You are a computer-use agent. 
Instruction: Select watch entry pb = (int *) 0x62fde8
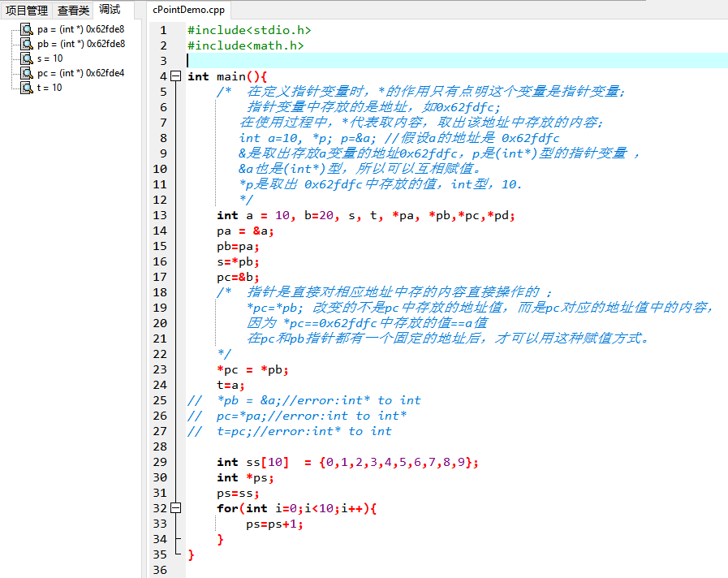(81, 44)
